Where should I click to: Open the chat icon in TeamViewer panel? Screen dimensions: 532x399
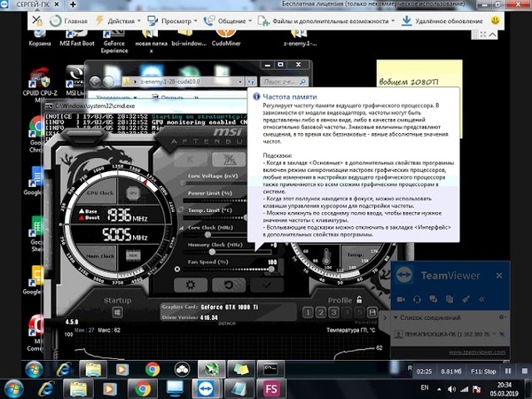click(434, 300)
